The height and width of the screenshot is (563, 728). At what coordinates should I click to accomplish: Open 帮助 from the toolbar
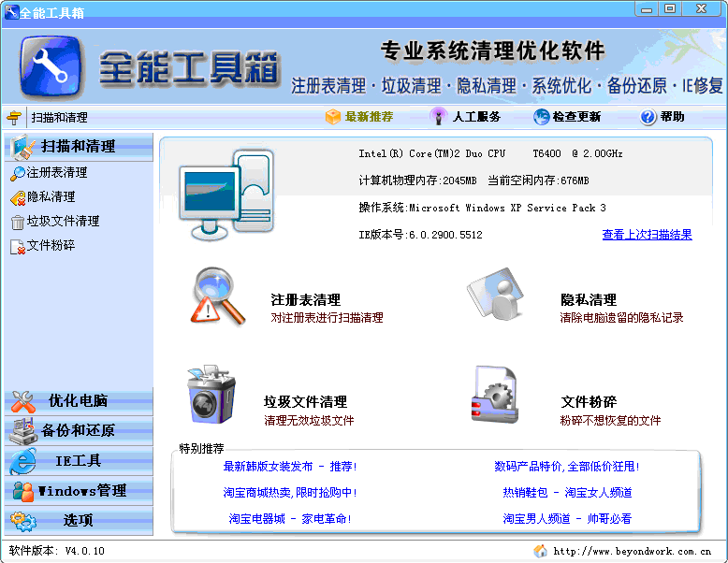click(662, 117)
